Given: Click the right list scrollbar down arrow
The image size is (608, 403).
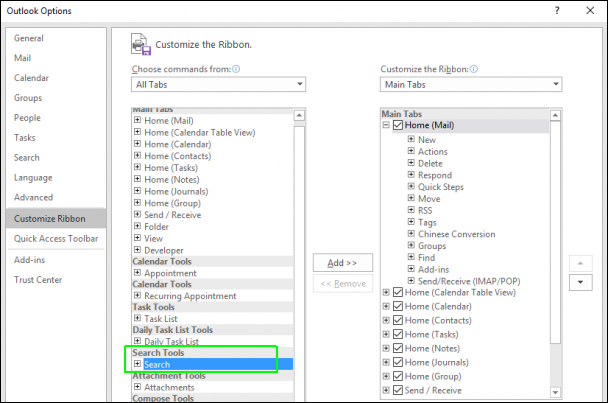Looking at the screenshot, I should coord(555,392).
